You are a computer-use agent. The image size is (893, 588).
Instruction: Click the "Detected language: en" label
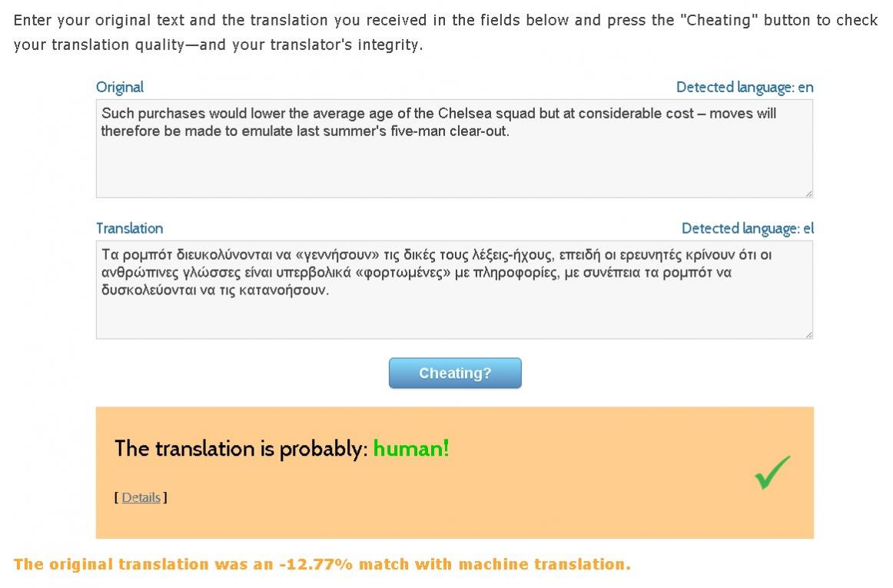coord(744,87)
